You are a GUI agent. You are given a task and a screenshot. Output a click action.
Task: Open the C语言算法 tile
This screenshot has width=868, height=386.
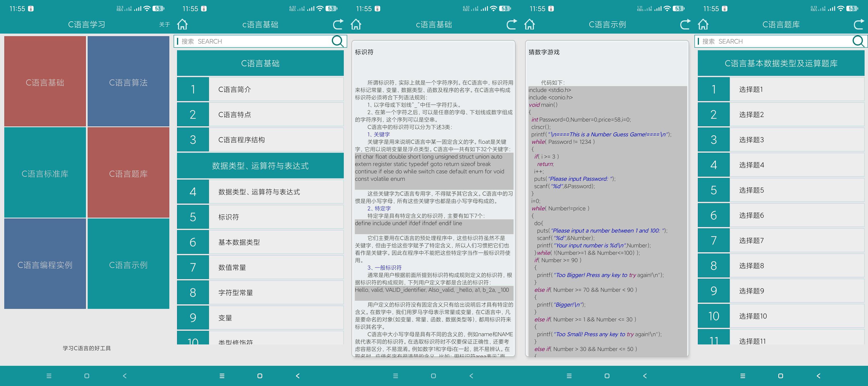[x=128, y=82]
